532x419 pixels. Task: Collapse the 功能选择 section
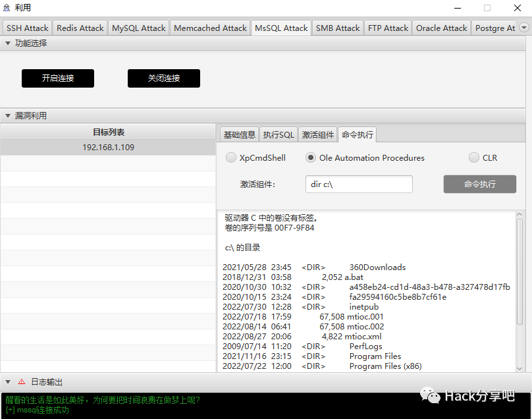coord(8,43)
